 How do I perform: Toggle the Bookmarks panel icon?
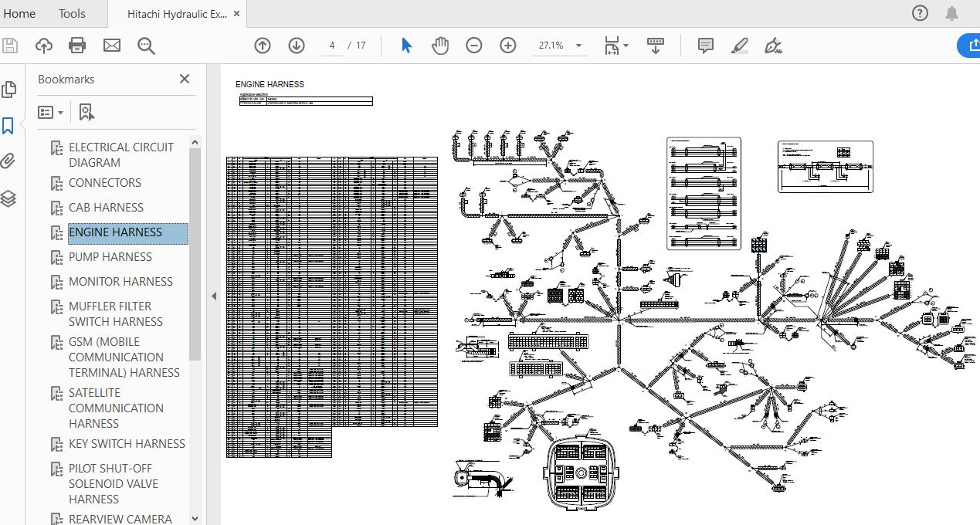coord(8,126)
